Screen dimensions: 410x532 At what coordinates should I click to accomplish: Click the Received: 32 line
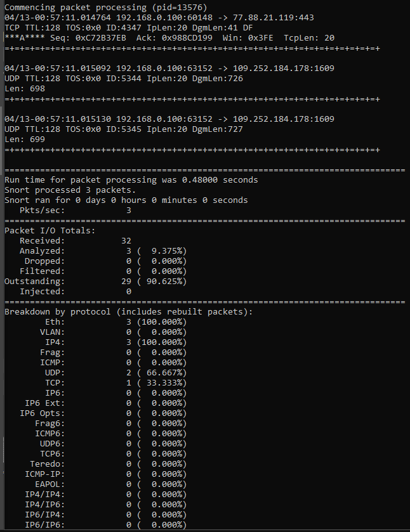coord(76,240)
